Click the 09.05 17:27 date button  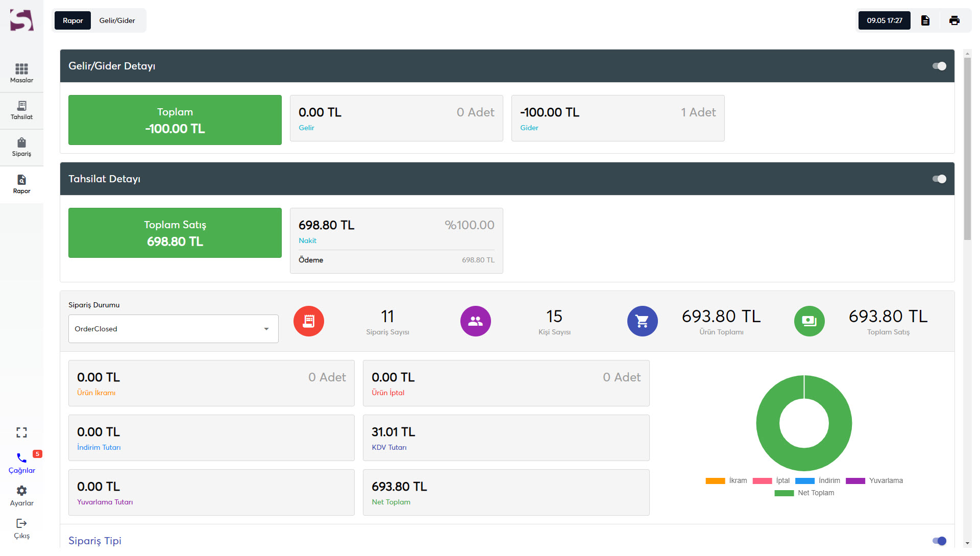click(x=884, y=20)
